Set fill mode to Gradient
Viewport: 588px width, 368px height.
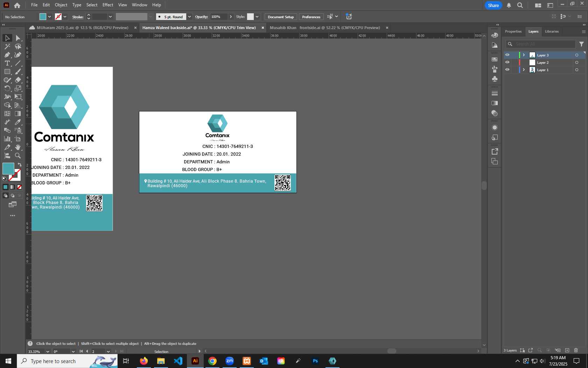13,187
